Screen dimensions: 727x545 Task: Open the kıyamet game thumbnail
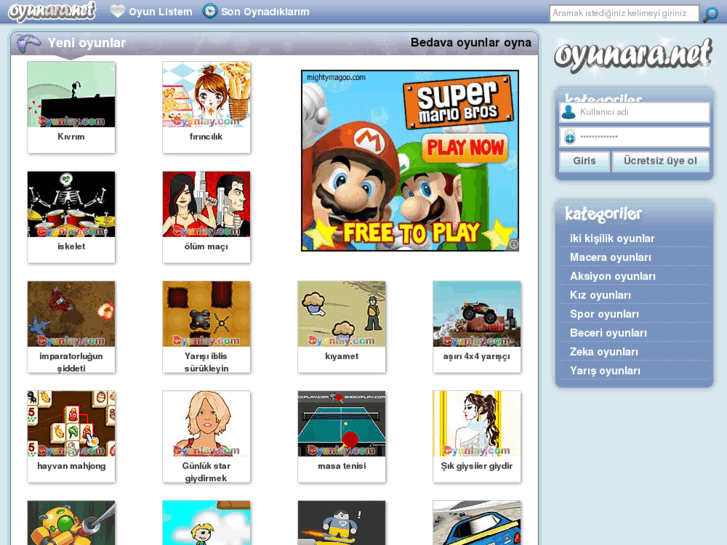coord(342,314)
